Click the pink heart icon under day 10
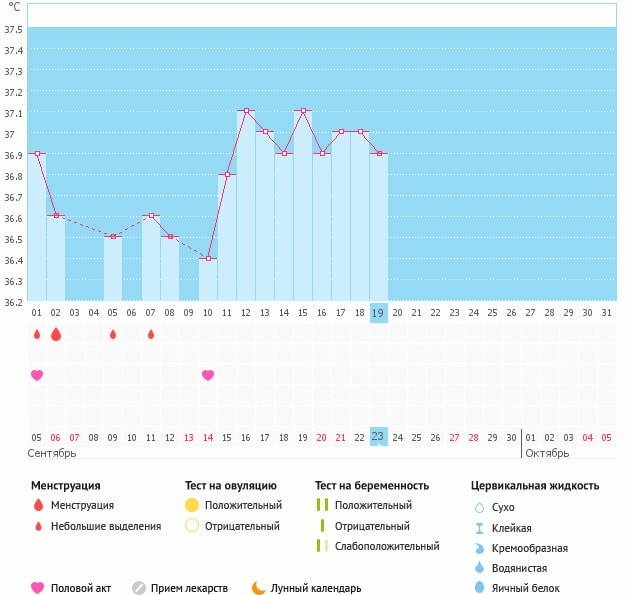The image size is (626, 595). click(x=208, y=375)
